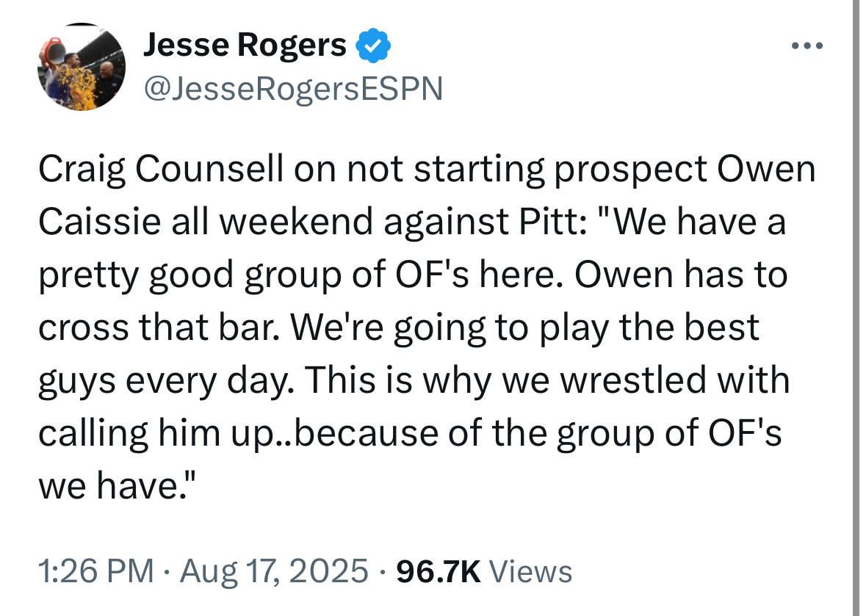The image size is (866, 616).
Task: Open the @JesseRogersESPN handle link
Action: pos(293,89)
